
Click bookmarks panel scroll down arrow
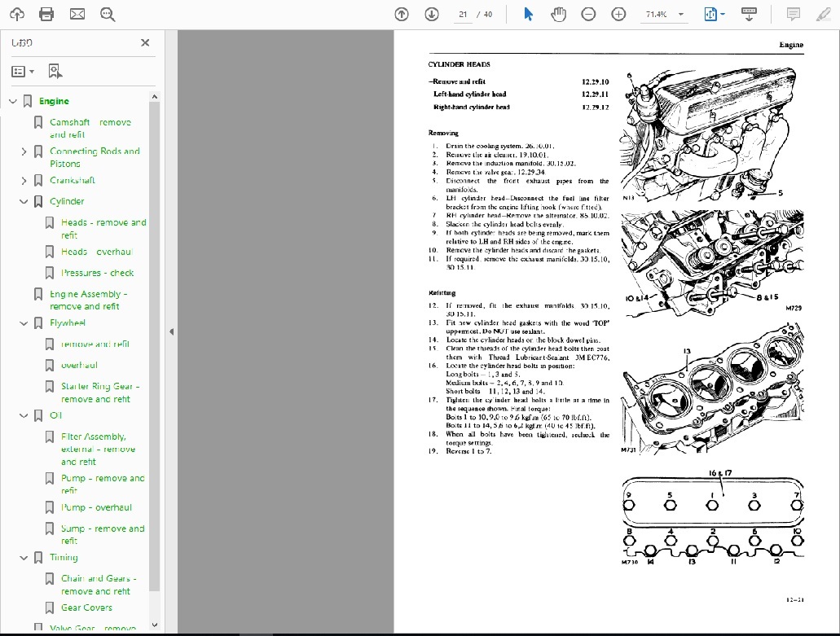coord(154,625)
